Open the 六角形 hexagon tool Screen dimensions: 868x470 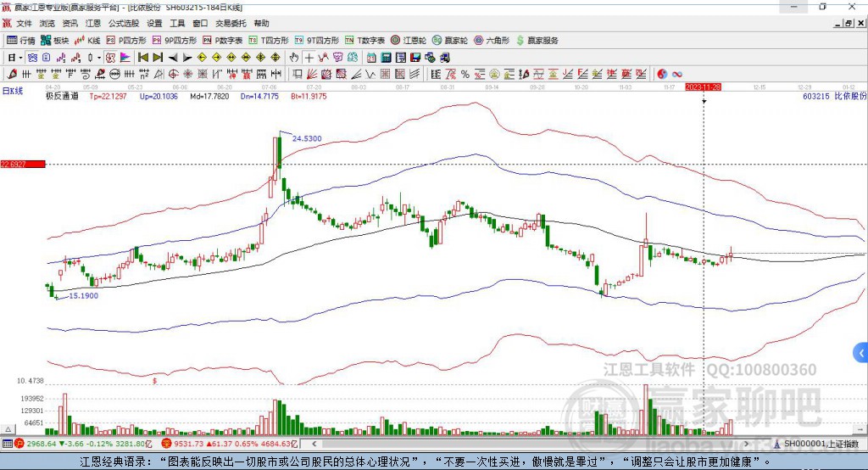coord(492,41)
